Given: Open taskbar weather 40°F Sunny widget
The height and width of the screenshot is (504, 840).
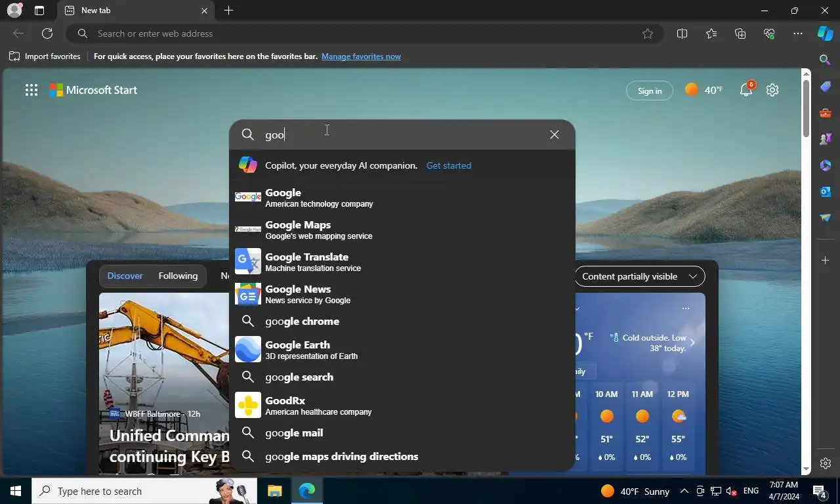Looking at the screenshot, I should 635,491.
